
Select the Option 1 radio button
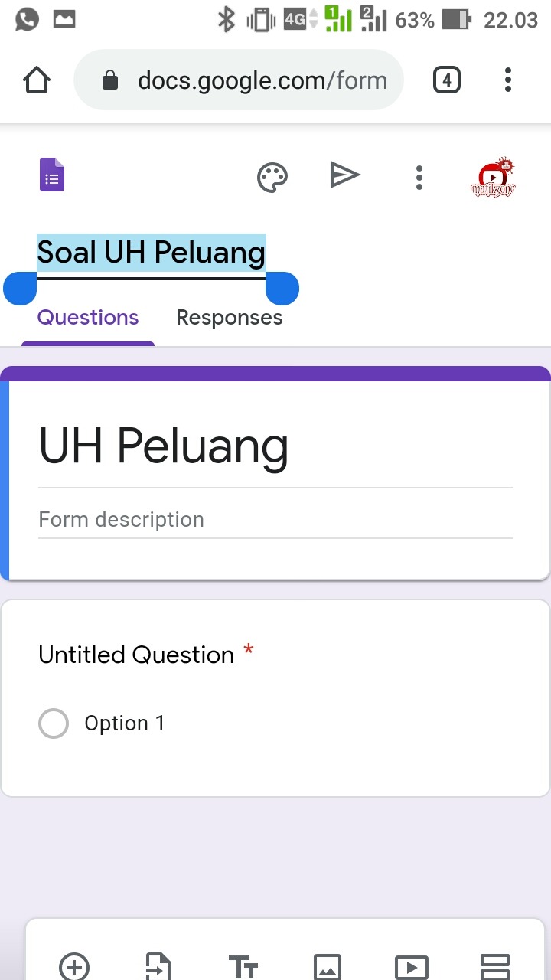[x=54, y=724]
